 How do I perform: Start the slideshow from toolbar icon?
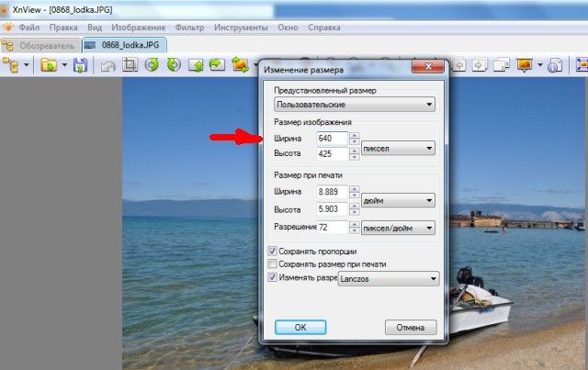point(526,65)
